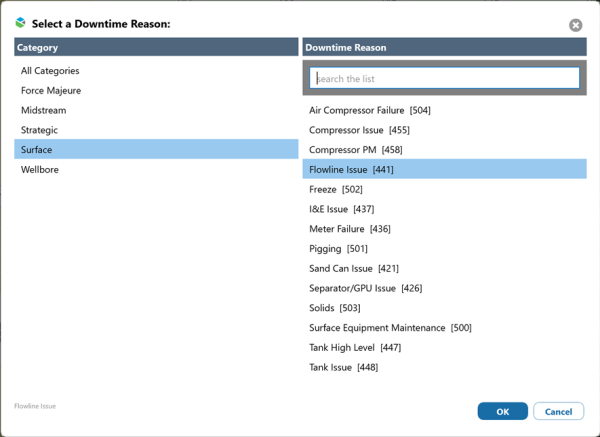Choose the Force Majeure category
This screenshot has width=600, height=437.
pyautogui.click(x=51, y=90)
